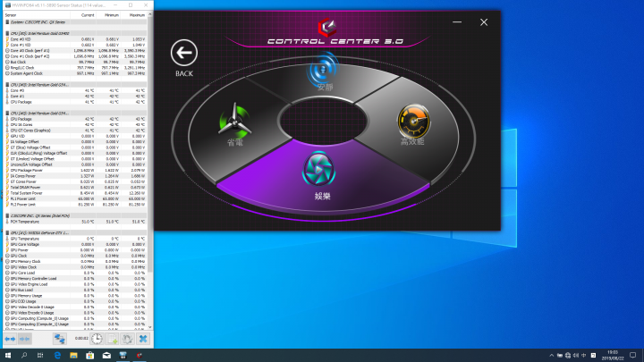
Task: Click HWiNFO network remote monitoring icon
Action: [60, 339]
